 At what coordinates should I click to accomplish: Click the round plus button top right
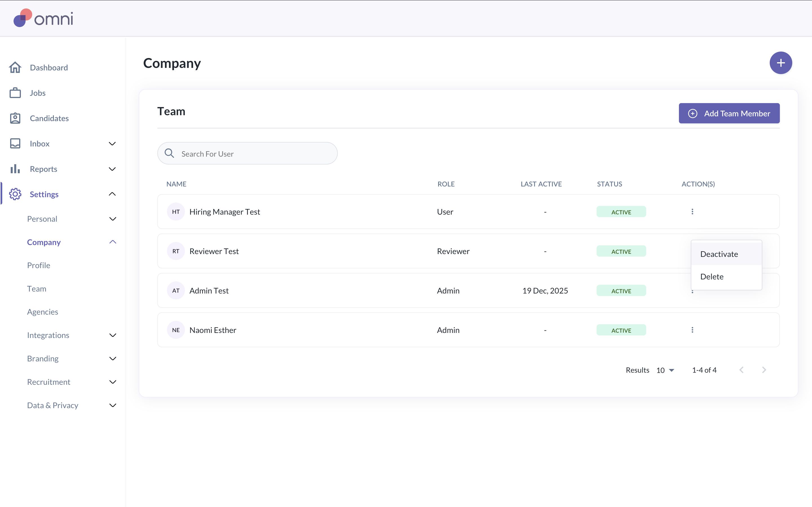coord(780,63)
